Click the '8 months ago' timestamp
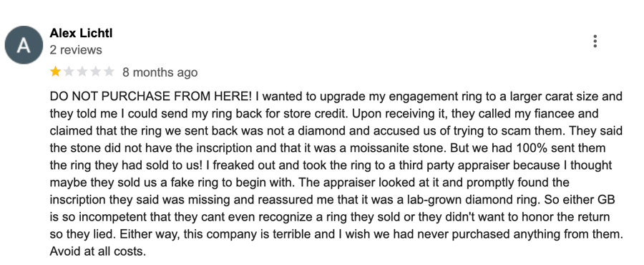The width and height of the screenshot is (644, 265). (x=160, y=73)
